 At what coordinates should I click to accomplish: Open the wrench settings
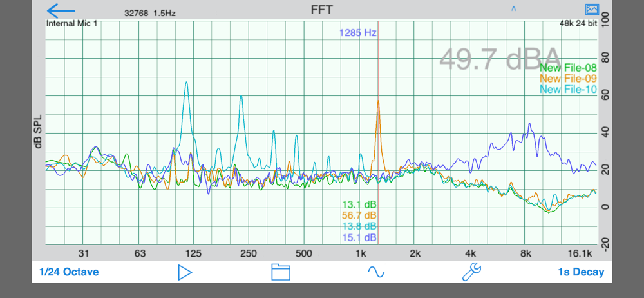click(472, 272)
